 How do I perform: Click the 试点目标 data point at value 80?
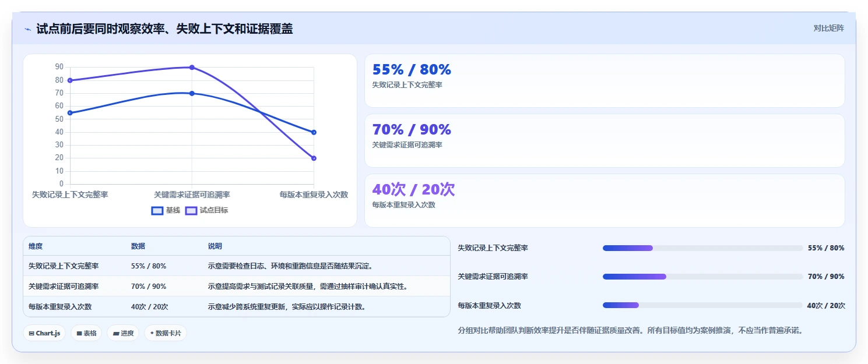[x=70, y=80]
